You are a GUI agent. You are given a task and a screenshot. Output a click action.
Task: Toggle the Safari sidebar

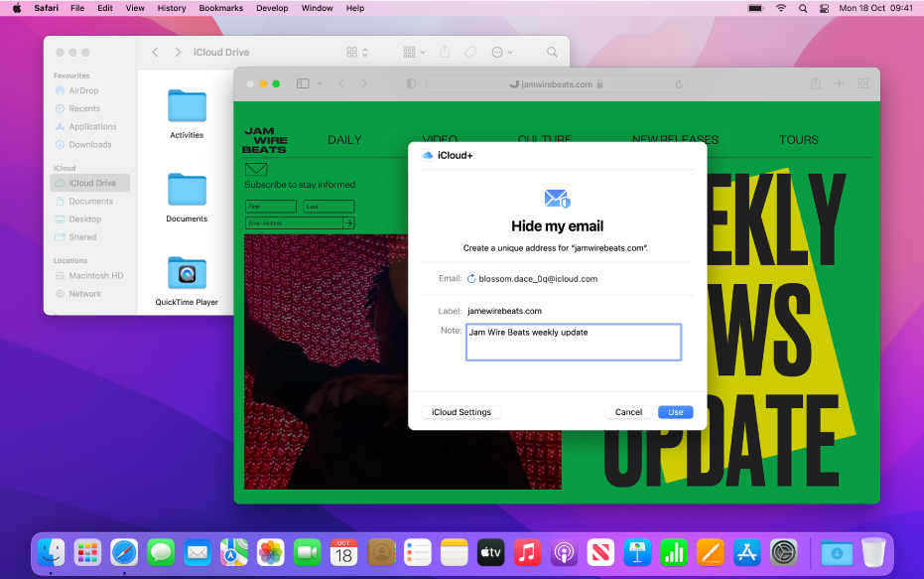303,84
